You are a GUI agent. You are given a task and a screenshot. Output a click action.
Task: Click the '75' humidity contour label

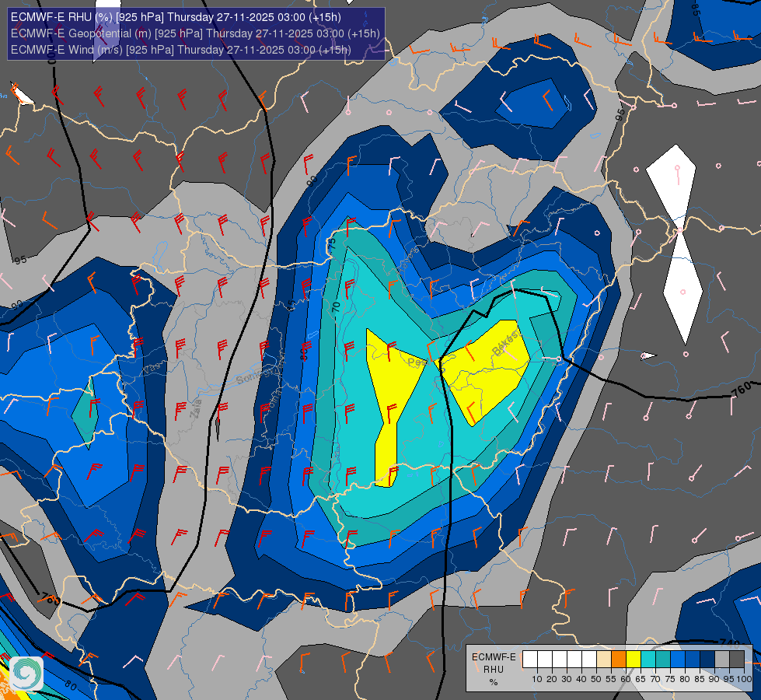pyautogui.click(x=332, y=243)
